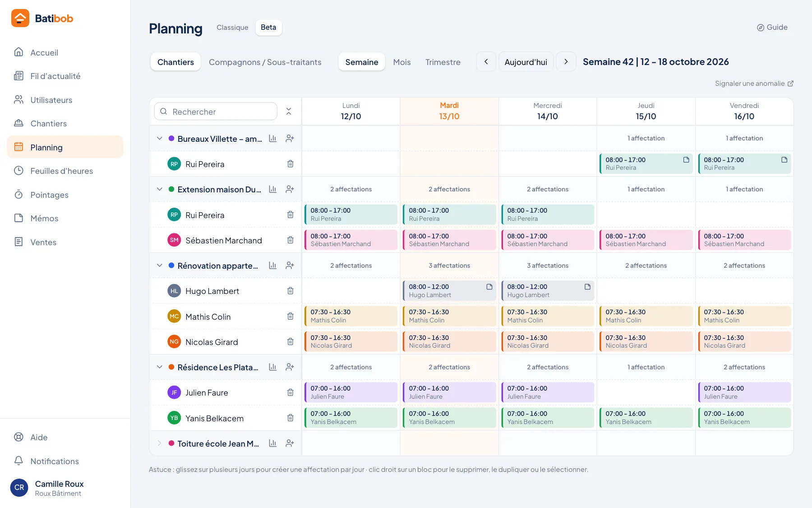Remove Julien Faure with trash icon
The image size is (812, 508).
click(291, 392)
